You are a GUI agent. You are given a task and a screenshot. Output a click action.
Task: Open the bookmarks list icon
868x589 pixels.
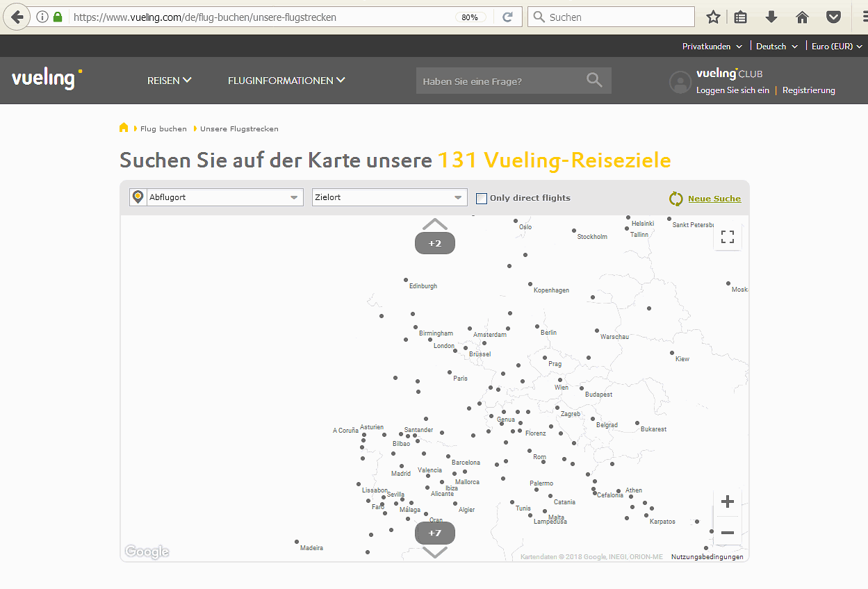(x=741, y=17)
